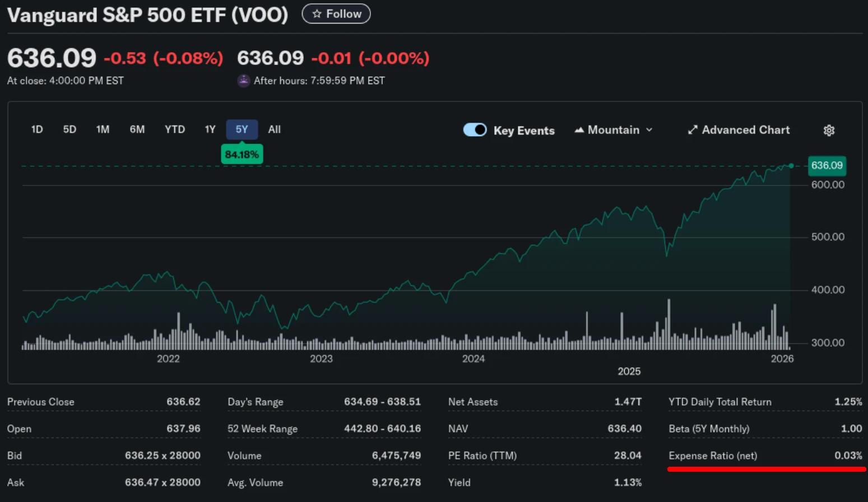Click the diagonal arrow Advanced Chart icon
This screenshot has width=868, height=502.
(x=693, y=129)
